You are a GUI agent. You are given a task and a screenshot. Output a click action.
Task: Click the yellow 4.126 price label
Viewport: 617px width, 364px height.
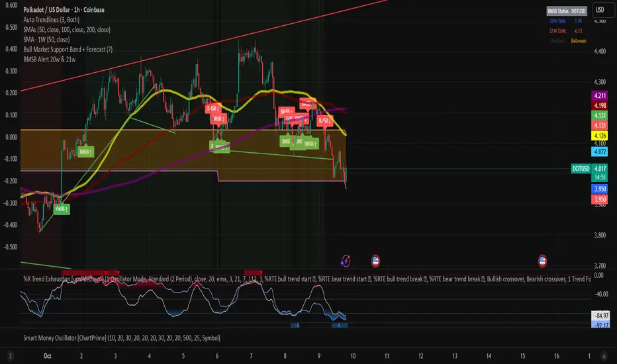(600, 136)
